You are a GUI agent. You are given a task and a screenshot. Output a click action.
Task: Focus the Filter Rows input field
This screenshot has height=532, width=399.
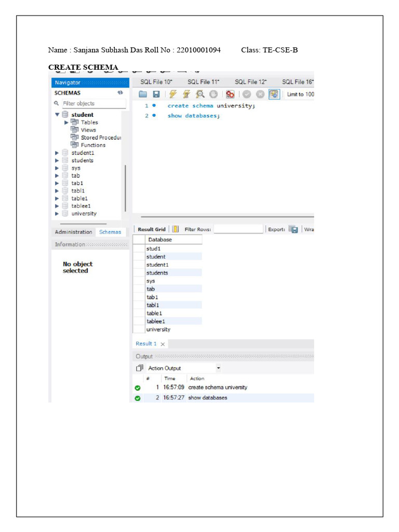pos(238,229)
